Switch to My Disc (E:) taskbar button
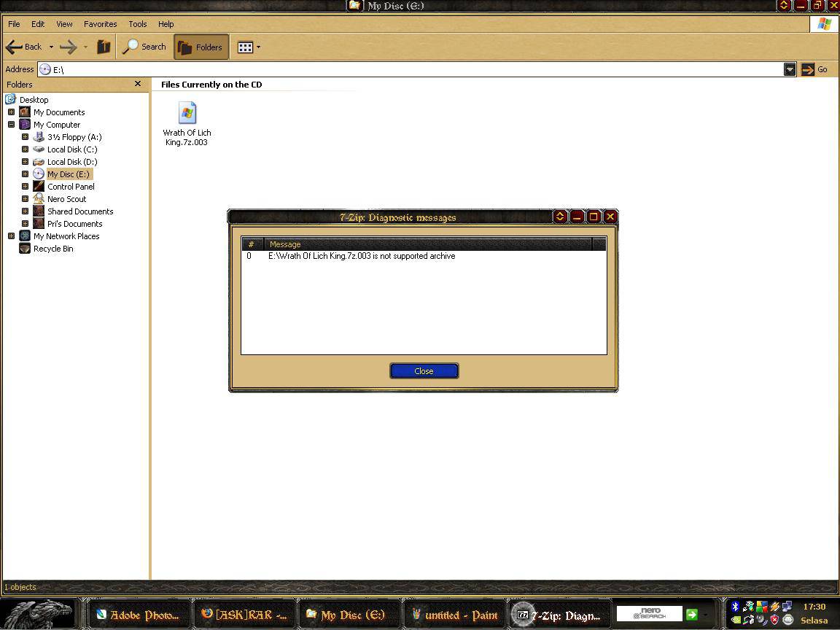The height and width of the screenshot is (630, 840). (349, 615)
